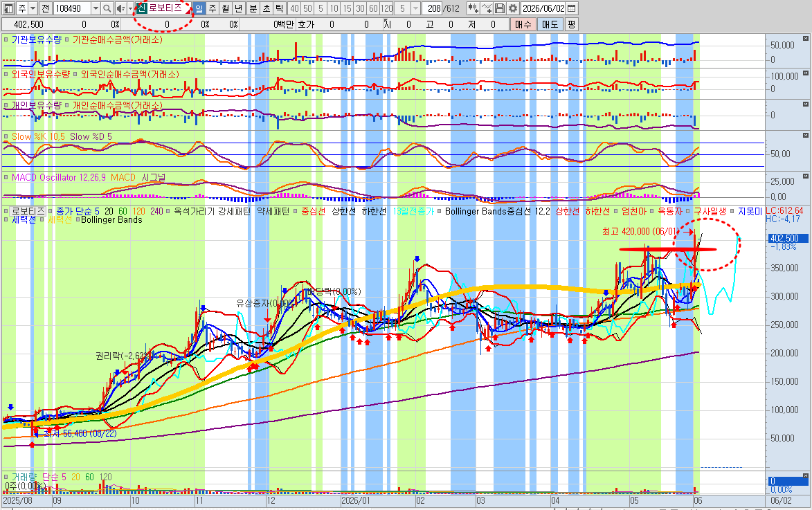The height and width of the screenshot is (510, 812).
Task: Click the Slow %K legend marker
Action: [6, 137]
